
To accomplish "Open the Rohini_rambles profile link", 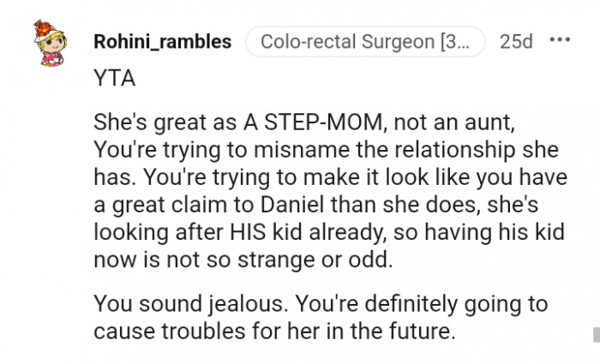I will [163, 41].
